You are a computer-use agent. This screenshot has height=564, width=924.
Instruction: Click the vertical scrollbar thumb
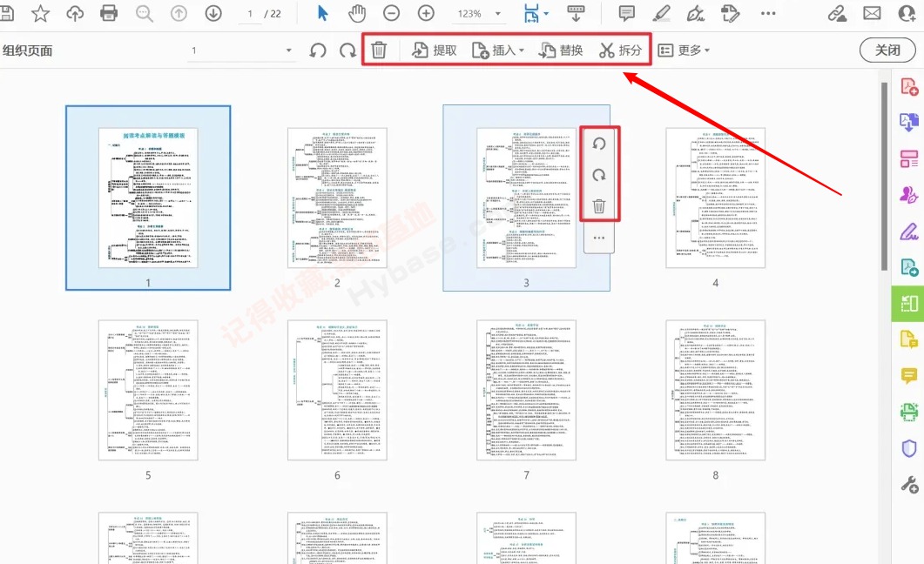(x=885, y=176)
